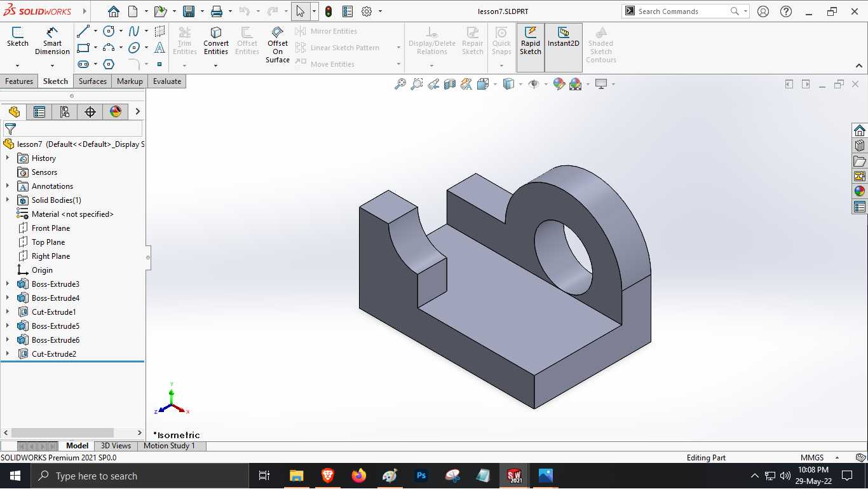Toggle Quick Snaps

pyautogui.click(x=501, y=40)
